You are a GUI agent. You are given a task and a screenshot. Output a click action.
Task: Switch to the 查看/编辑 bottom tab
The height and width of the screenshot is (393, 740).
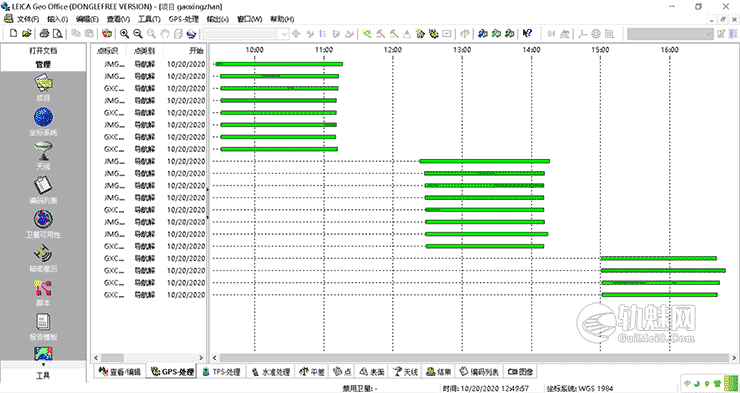119,371
